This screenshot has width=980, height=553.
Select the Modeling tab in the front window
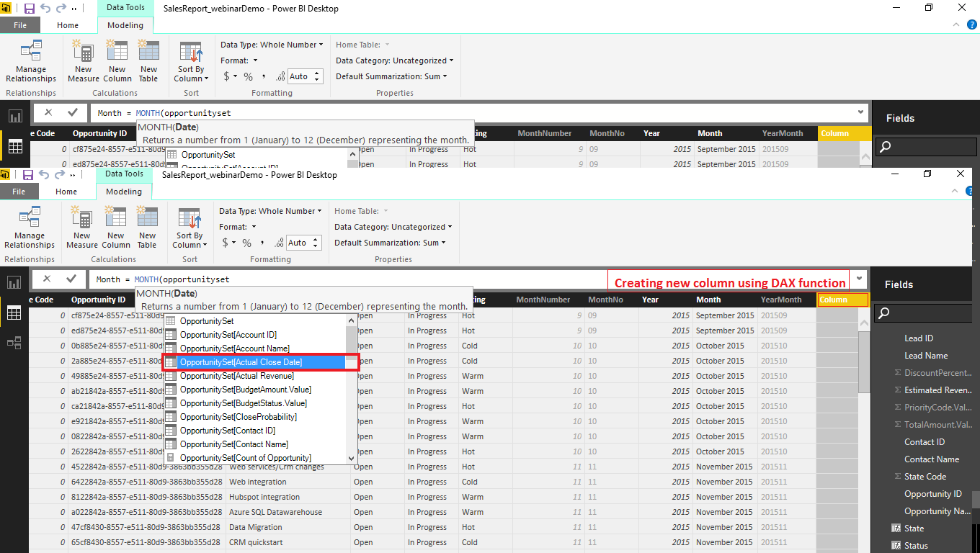[x=124, y=192]
